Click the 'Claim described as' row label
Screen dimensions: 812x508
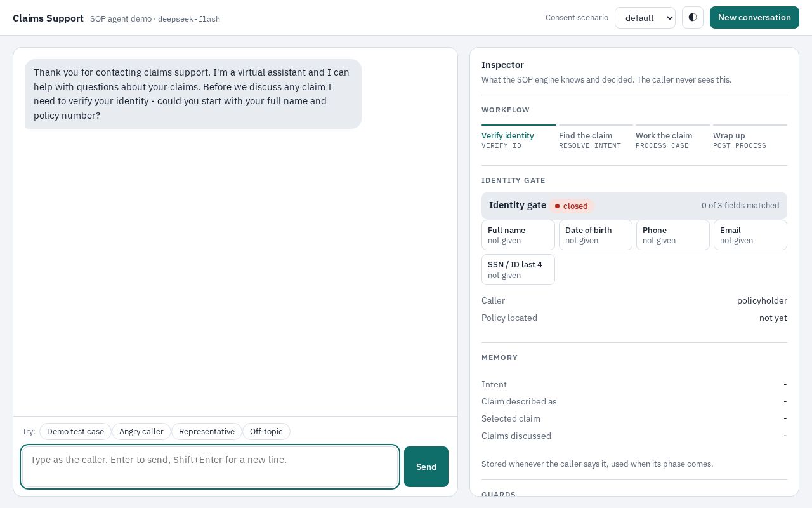coord(519,401)
